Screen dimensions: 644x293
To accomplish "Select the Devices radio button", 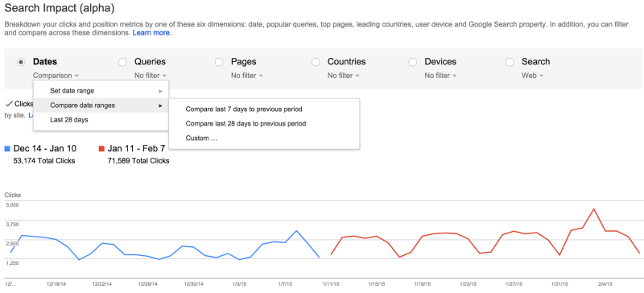I will pos(413,62).
